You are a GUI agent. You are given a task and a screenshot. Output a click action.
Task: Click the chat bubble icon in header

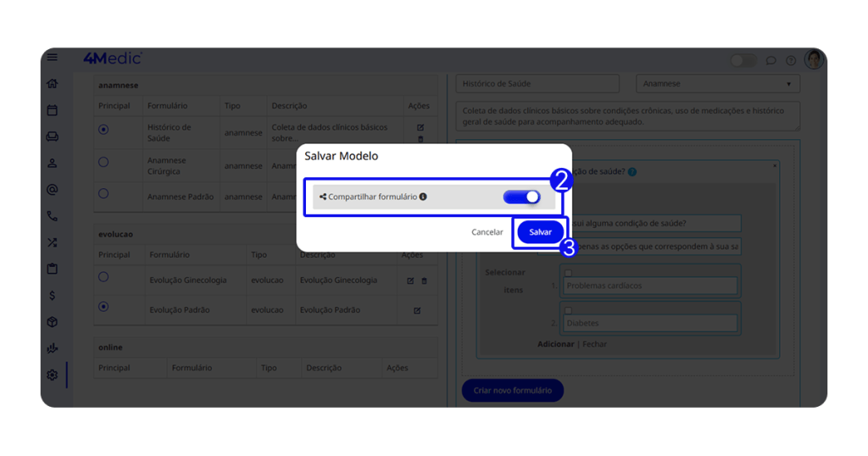pyautogui.click(x=771, y=61)
